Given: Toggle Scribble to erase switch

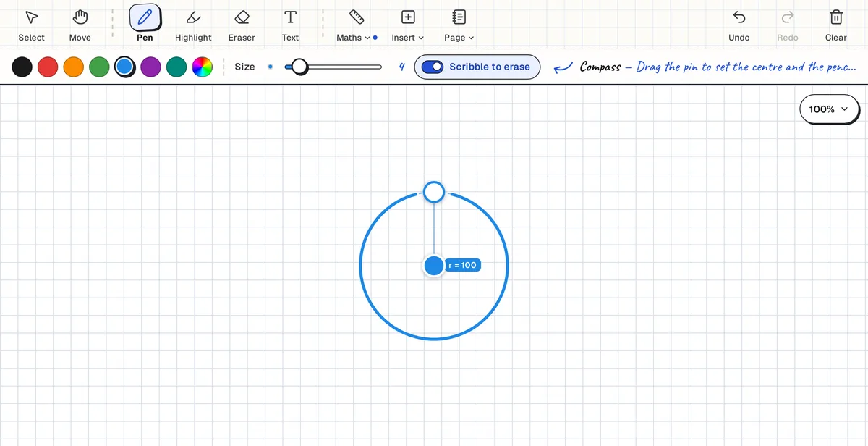Looking at the screenshot, I should pyautogui.click(x=433, y=67).
